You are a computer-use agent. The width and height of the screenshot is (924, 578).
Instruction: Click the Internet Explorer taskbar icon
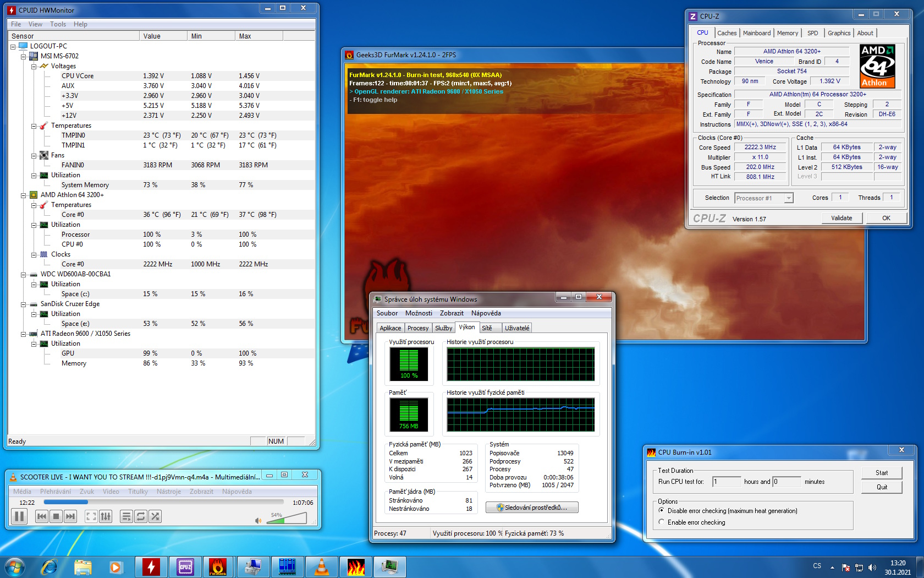click(x=50, y=566)
